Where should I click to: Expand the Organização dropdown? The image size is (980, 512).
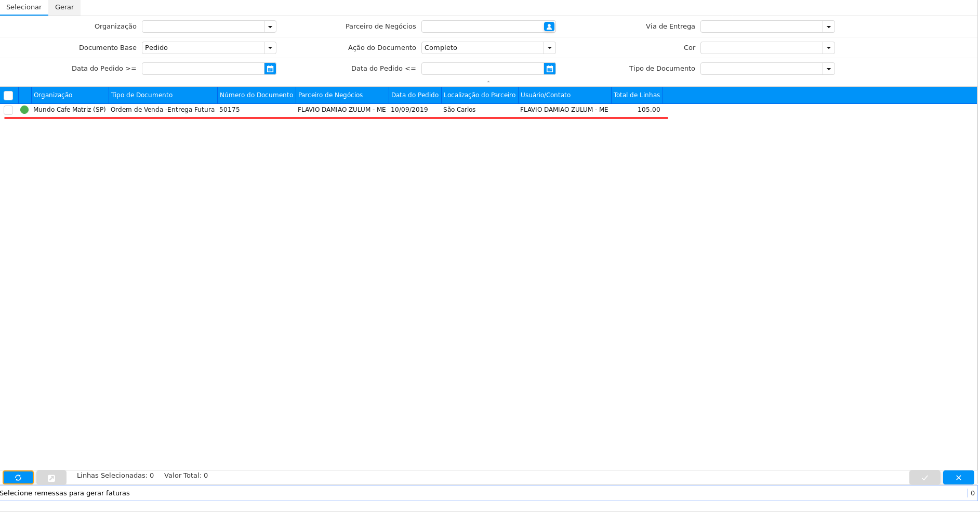[x=270, y=27]
